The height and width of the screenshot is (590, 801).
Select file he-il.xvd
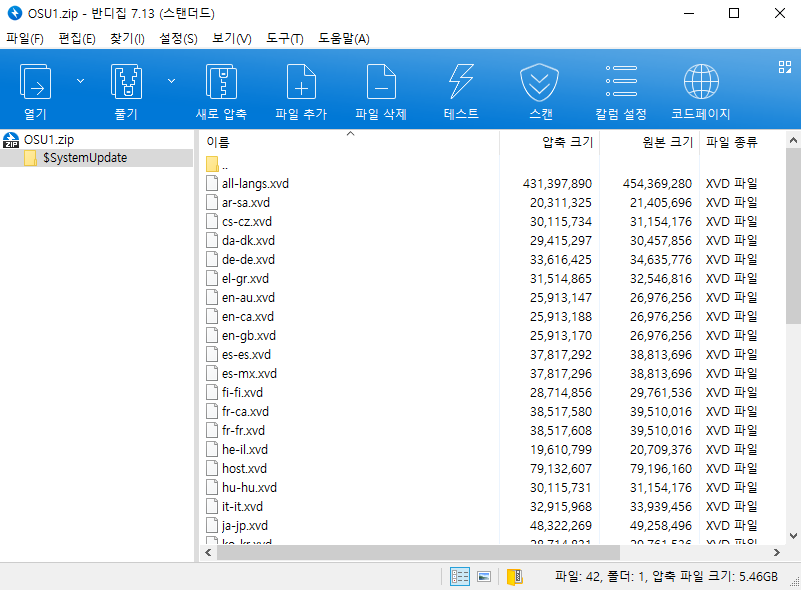point(245,450)
